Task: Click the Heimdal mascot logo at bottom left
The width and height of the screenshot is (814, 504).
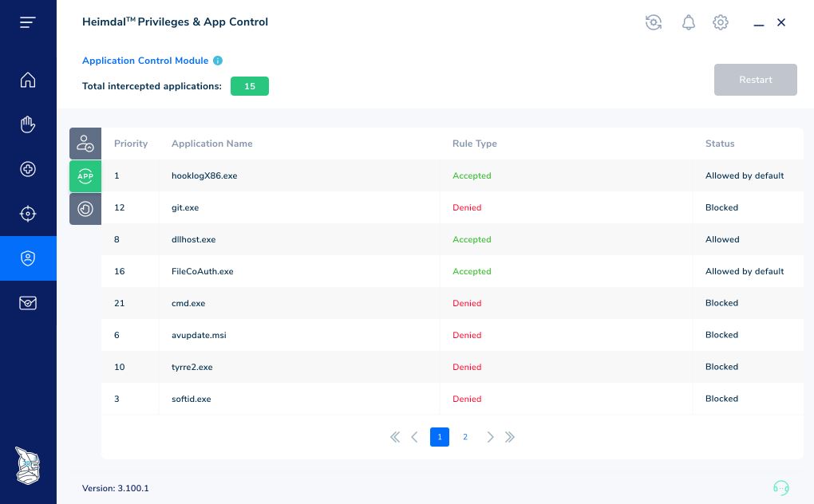Action: (27, 466)
